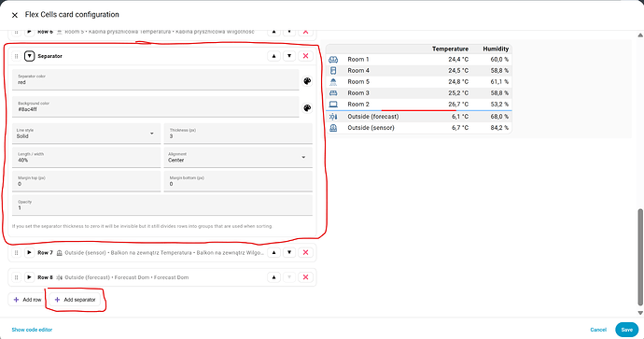
Task: Select Room 4 humidity 58,8 %
Action: [x=499, y=71]
